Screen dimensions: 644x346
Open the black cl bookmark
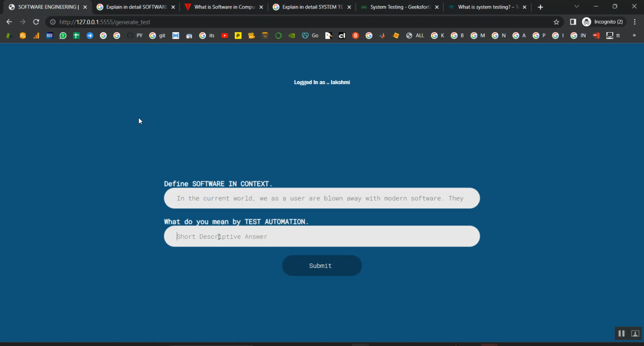click(x=342, y=36)
